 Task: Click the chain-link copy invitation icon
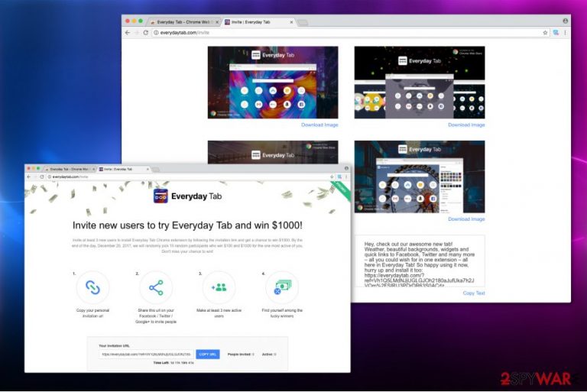(x=92, y=287)
